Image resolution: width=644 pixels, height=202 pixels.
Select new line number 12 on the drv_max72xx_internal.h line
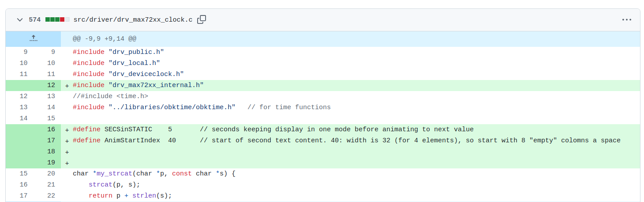51,85
